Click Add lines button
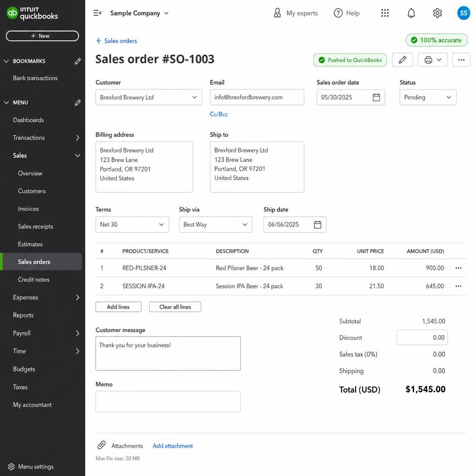Screen dimensions: 476x476 (119, 307)
